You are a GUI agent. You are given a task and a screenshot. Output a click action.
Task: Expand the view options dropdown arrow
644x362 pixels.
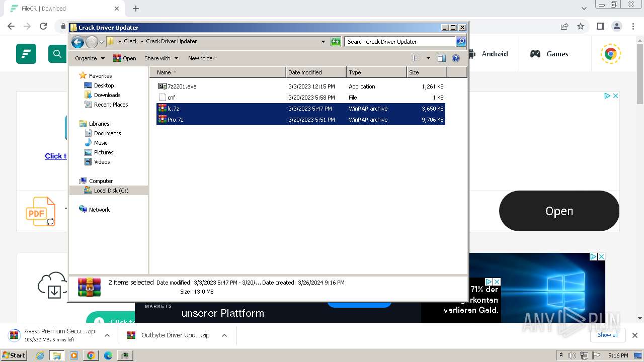(428, 58)
